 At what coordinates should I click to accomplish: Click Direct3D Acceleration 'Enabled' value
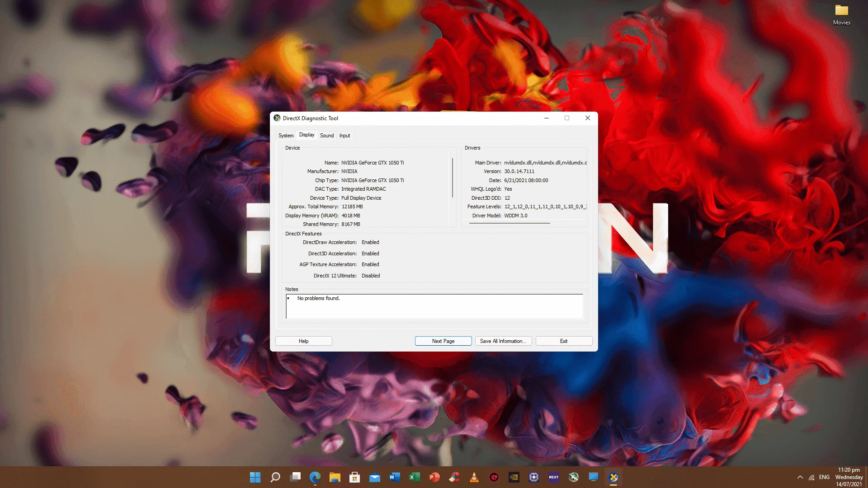[370, 253]
